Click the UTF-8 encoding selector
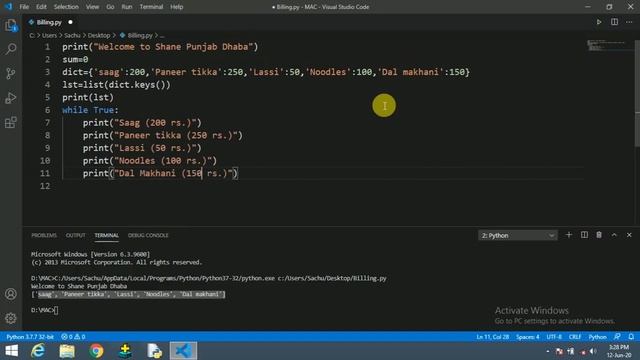The height and width of the screenshot is (360, 640). [554, 337]
